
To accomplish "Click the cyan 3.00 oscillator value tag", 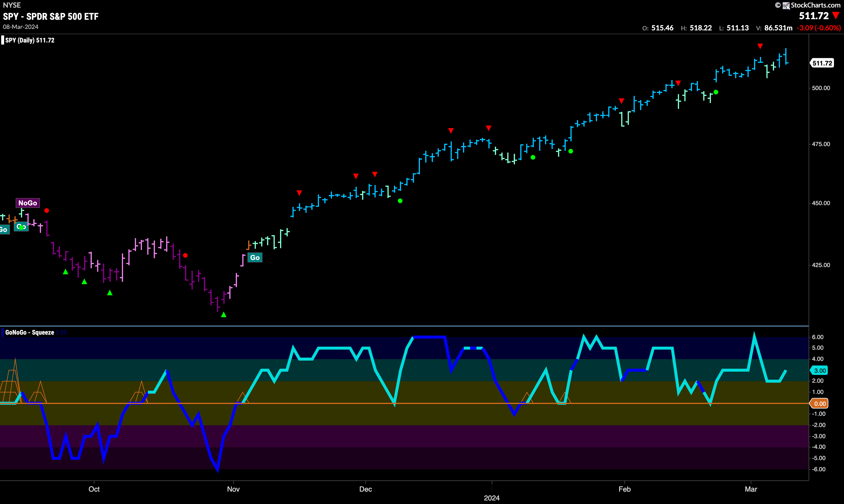I will pyautogui.click(x=819, y=371).
